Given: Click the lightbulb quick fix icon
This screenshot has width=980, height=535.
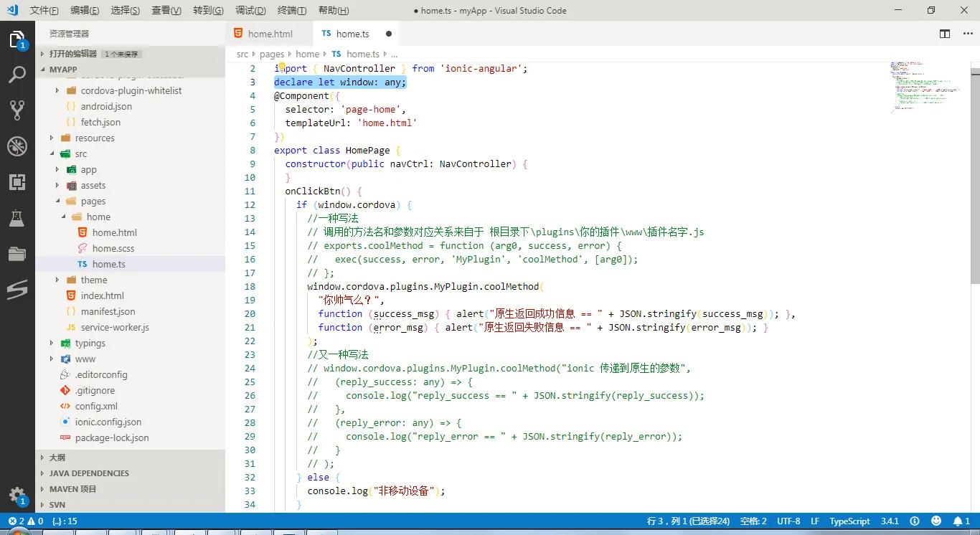Looking at the screenshot, I should [x=282, y=67].
